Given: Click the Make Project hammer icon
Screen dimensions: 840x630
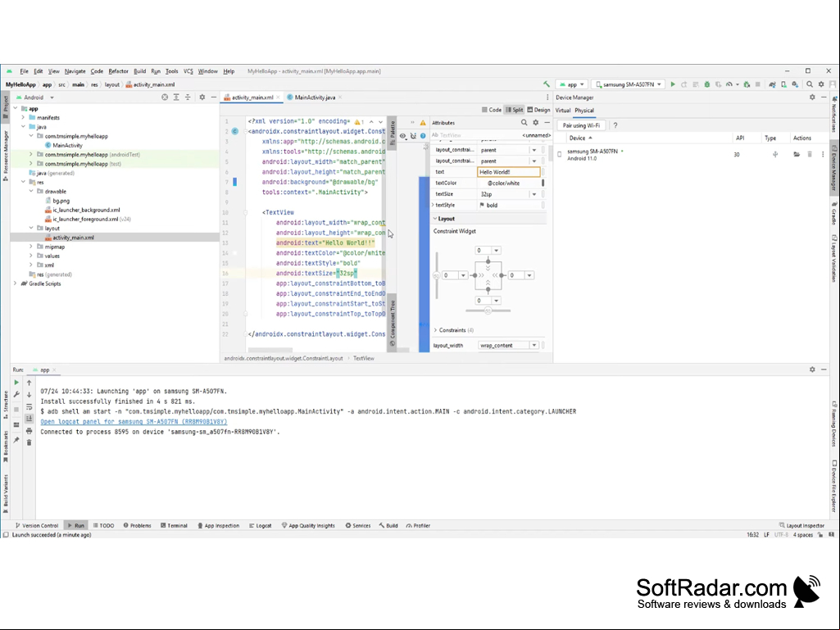Looking at the screenshot, I should [547, 84].
